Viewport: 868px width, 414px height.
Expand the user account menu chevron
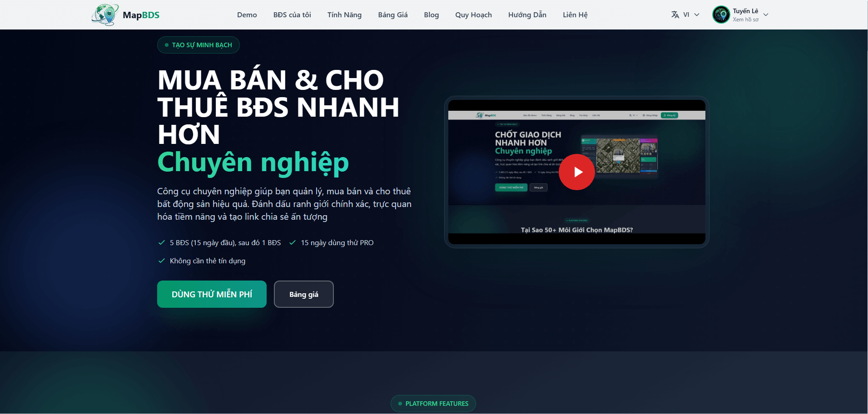tap(766, 15)
